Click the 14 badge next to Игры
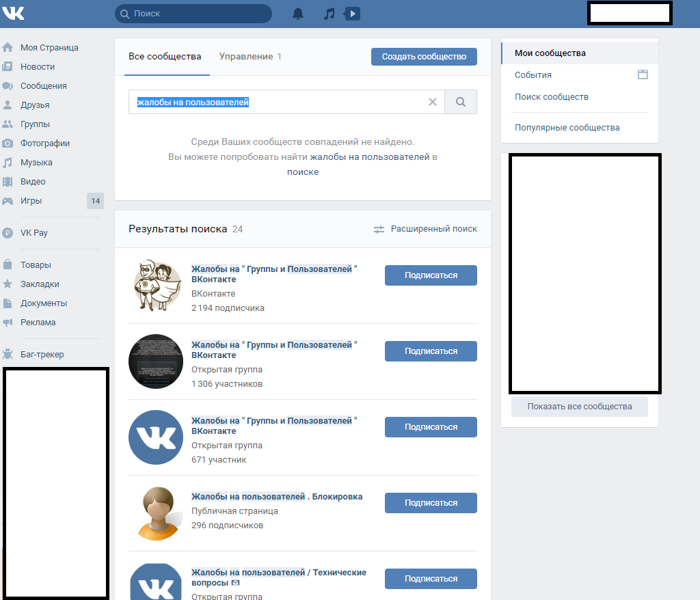The image size is (700, 600). pyautogui.click(x=96, y=201)
